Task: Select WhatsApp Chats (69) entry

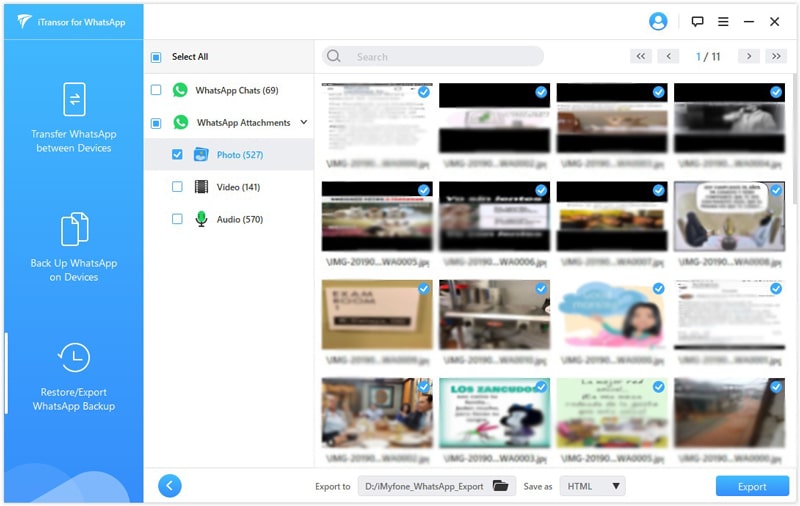Action: pyautogui.click(x=237, y=90)
